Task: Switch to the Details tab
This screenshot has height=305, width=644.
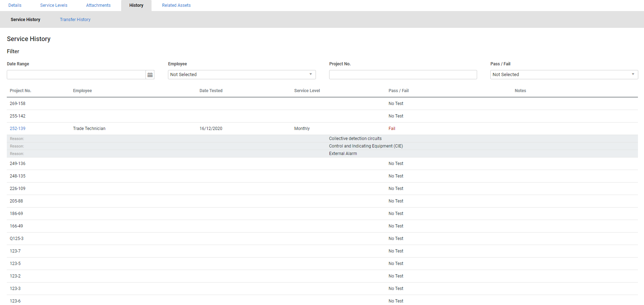Action: point(15,5)
